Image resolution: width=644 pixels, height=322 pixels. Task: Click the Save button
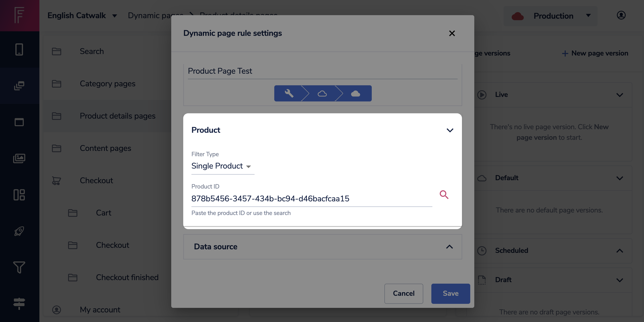[451, 293]
